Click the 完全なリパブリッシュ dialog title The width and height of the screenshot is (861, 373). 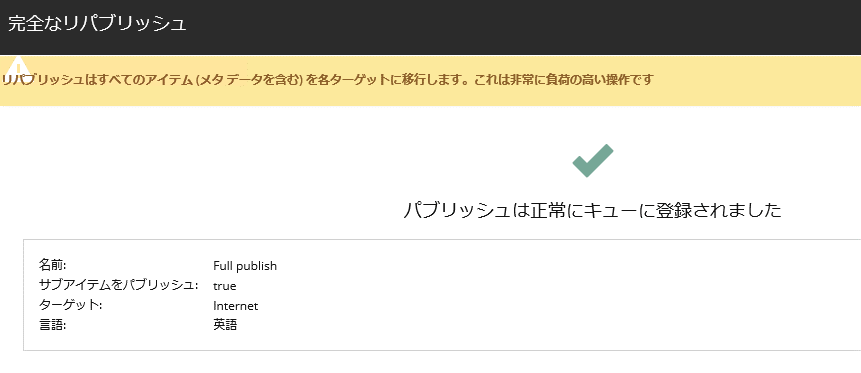click(x=97, y=25)
